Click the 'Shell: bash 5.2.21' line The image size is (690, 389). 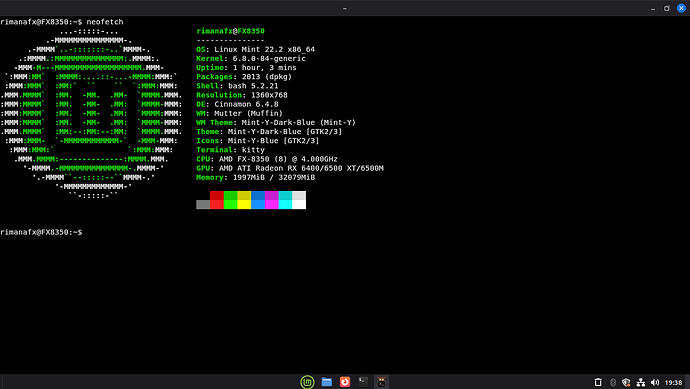click(x=237, y=86)
